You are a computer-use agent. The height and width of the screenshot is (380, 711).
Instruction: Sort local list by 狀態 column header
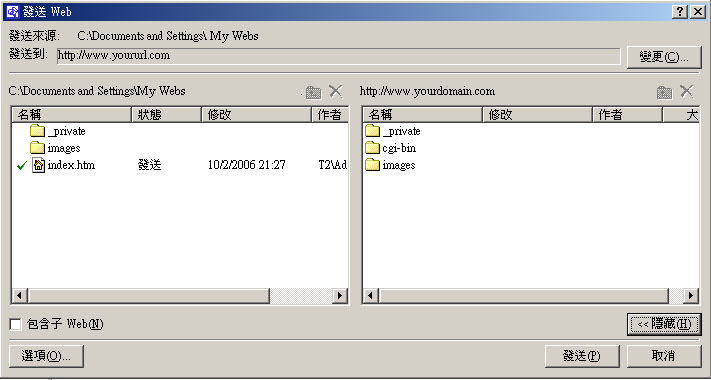(x=166, y=115)
